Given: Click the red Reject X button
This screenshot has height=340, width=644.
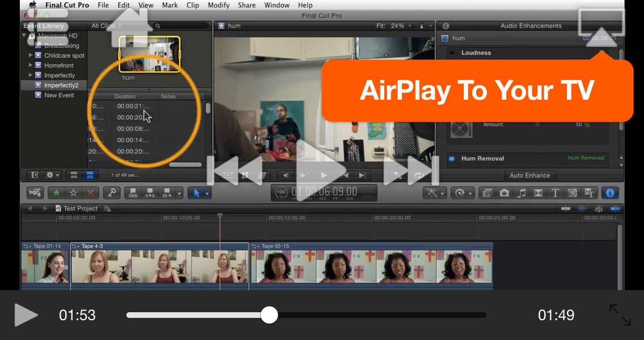Looking at the screenshot, I should pos(90,193).
